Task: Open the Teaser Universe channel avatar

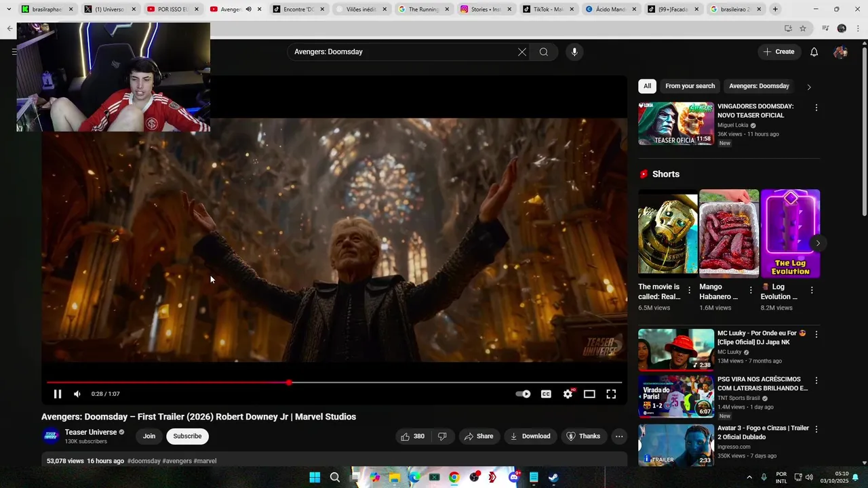Action: 51,436
